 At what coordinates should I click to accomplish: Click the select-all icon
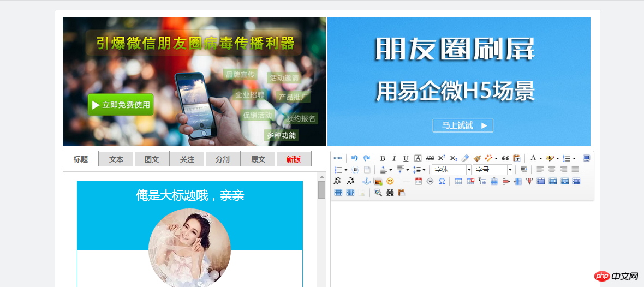[355, 170]
